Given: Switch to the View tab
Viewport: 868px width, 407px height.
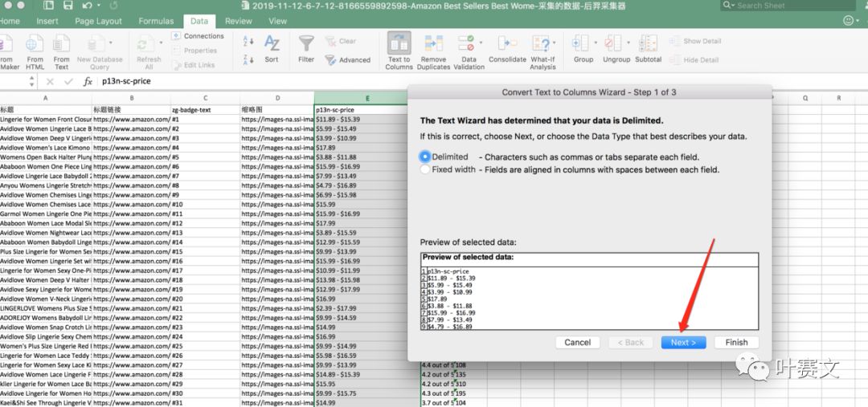Looking at the screenshot, I should click(x=277, y=21).
